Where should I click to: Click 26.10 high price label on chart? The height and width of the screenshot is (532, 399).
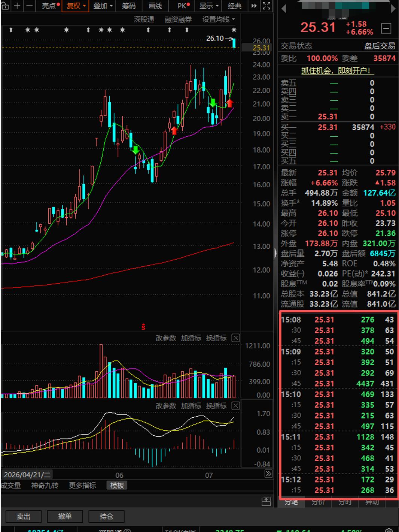(x=215, y=38)
